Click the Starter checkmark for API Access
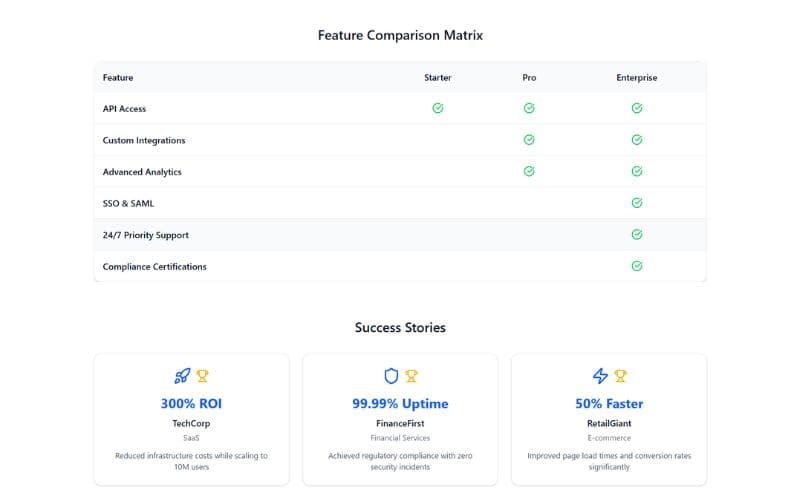This screenshot has width=800, height=500. [438, 108]
